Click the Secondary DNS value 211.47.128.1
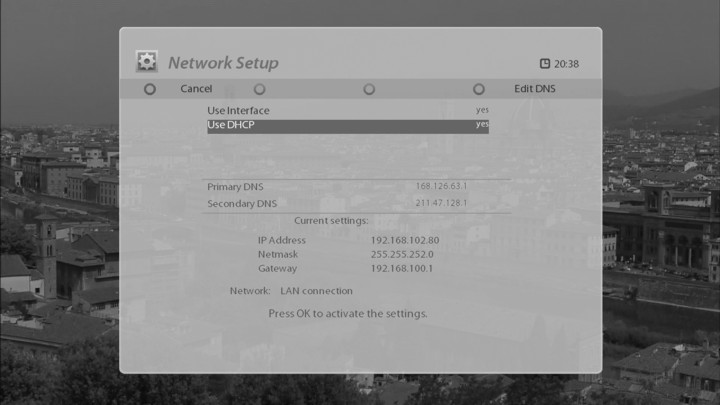Screen dimensions: 720x405 point(441,203)
